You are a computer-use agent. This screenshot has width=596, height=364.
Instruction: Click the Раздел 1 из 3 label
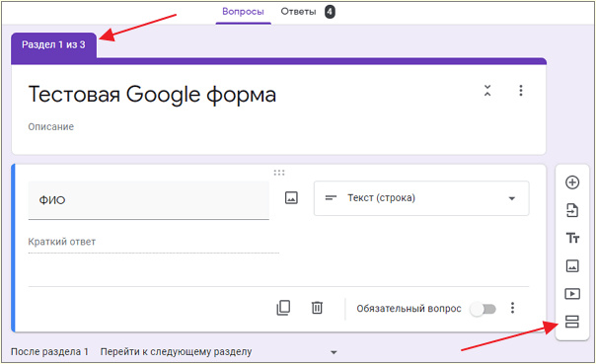[53, 44]
